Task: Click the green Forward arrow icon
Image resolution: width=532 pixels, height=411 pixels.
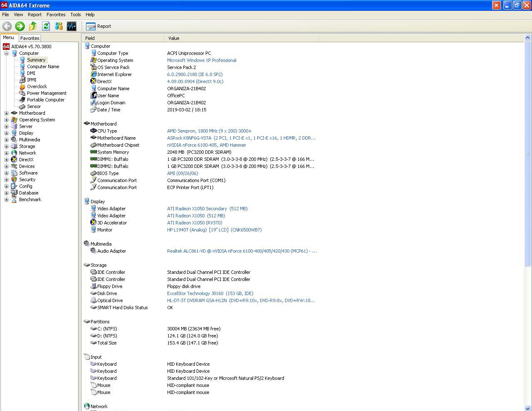Action: (x=20, y=26)
